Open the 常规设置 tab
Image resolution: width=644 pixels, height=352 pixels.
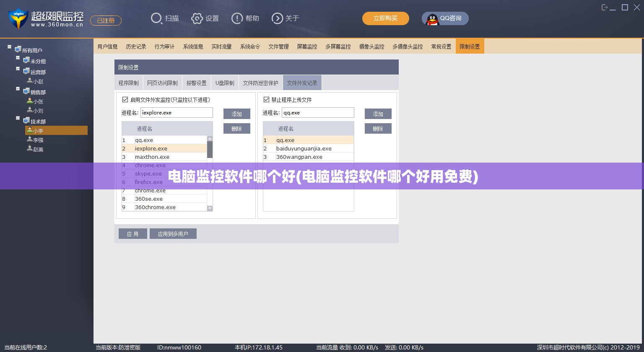click(441, 47)
